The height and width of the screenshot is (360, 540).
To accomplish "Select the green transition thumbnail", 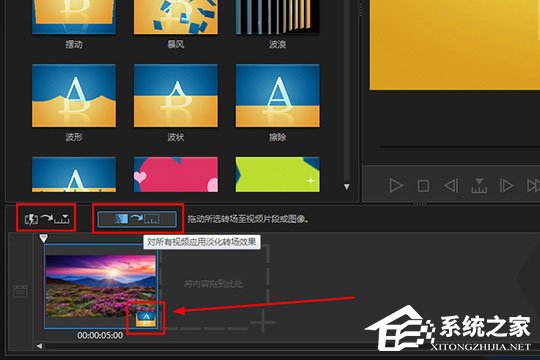I will (x=278, y=174).
